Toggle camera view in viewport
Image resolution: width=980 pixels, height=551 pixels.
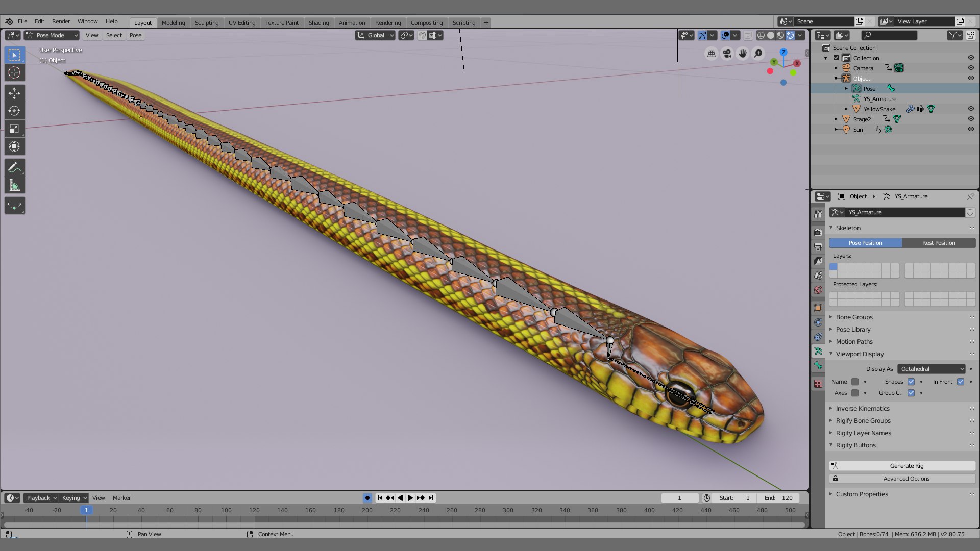click(727, 54)
